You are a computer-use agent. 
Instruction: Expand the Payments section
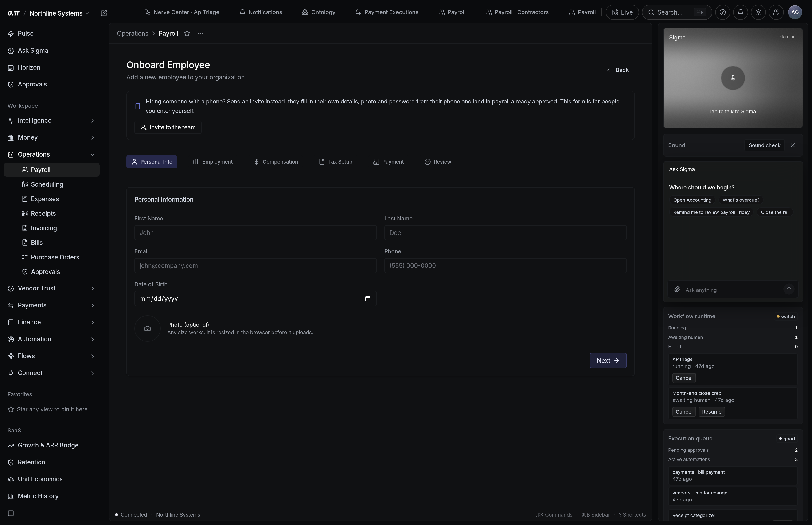point(51,306)
